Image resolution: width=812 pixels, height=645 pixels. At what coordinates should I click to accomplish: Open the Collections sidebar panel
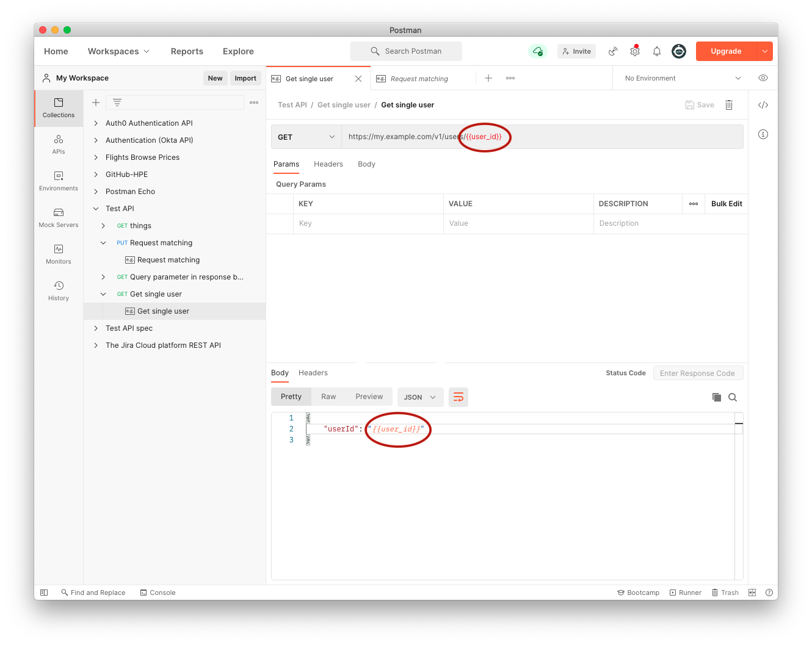coord(59,108)
